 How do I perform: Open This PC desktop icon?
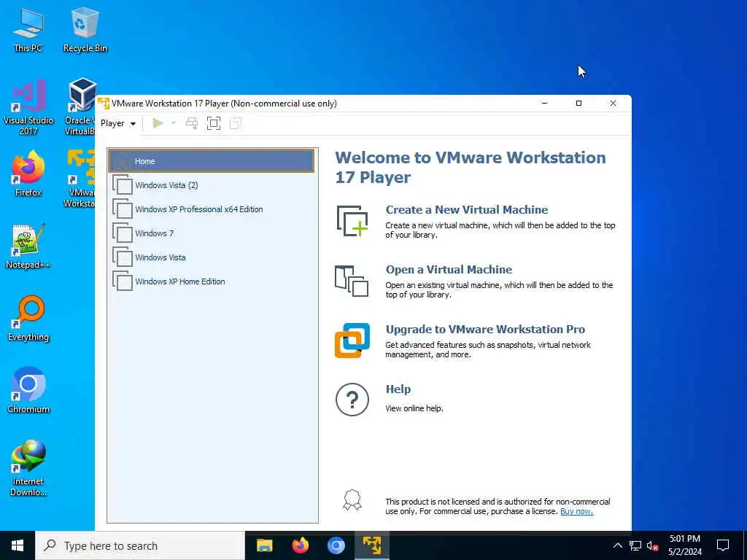pyautogui.click(x=28, y=31)
